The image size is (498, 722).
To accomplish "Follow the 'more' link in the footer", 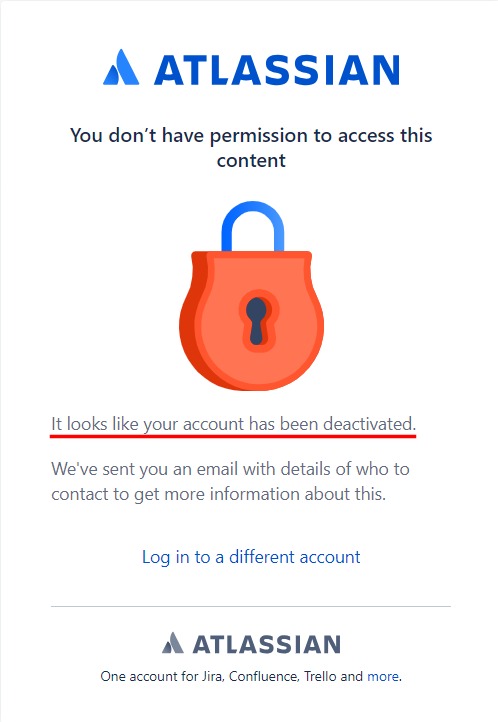I will [382, 676].
